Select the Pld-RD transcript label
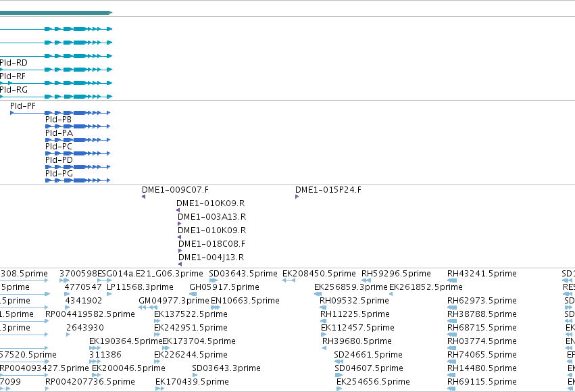The image size is (575, 392). [14, 63]
